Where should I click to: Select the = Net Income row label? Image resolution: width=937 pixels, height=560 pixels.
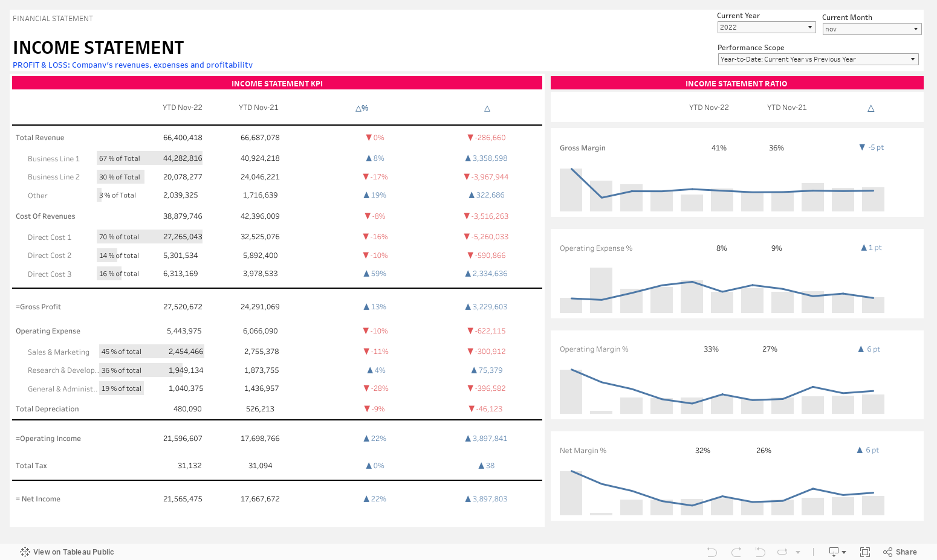pos(38,499)
